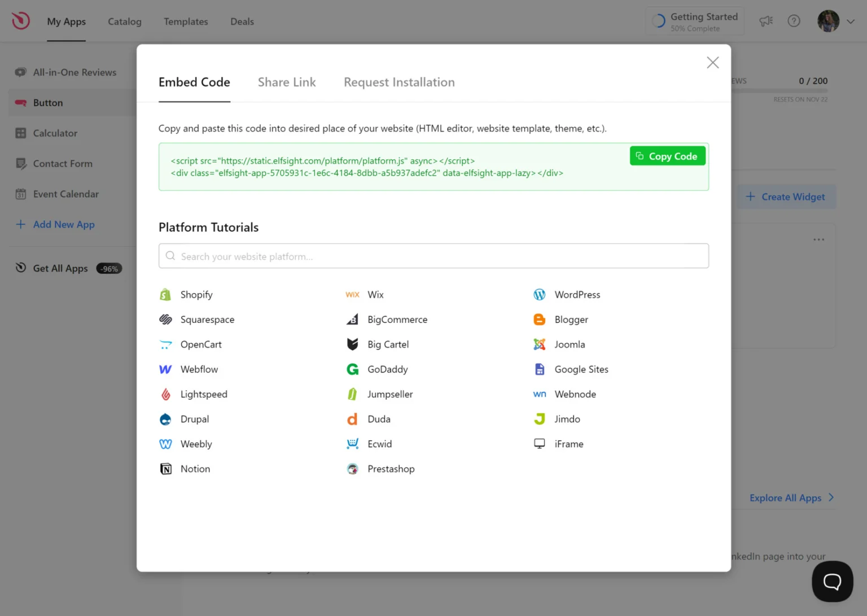Click the website platform search field
867x616 pixels.
(x=433, y=256)
